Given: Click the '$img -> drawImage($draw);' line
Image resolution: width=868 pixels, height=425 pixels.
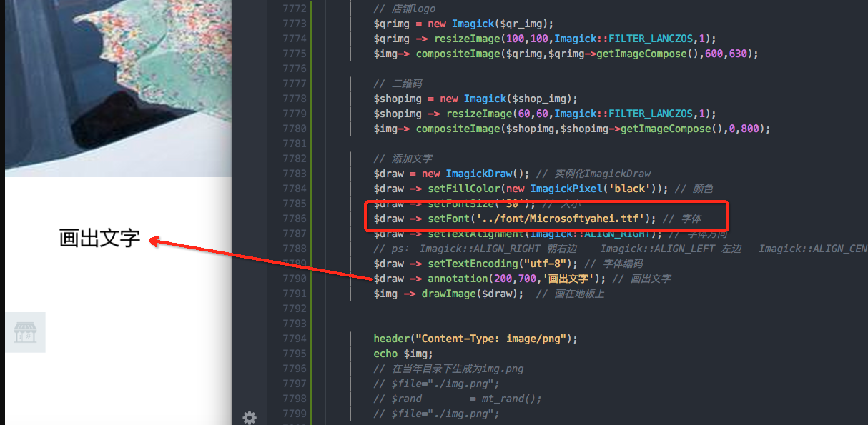Looking at the screenshot, I should tap(448, 294).
